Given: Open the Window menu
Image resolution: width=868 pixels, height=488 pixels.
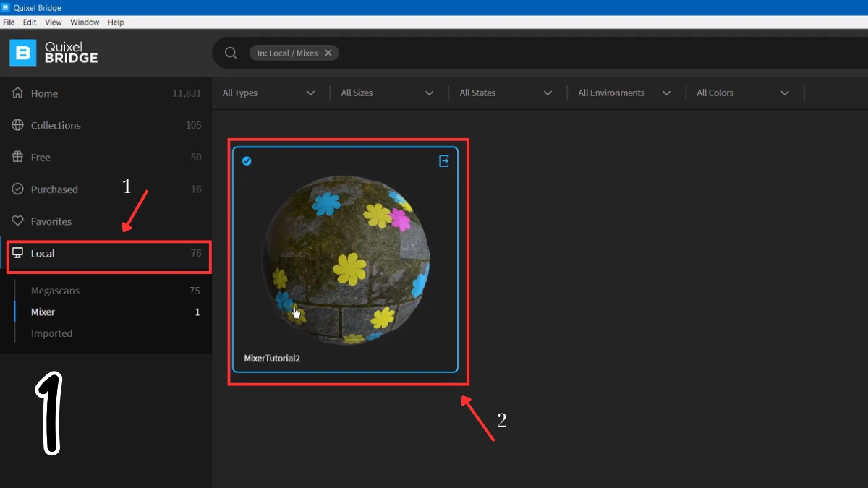Looking at the screenshot, I should [x=85, y=22].
